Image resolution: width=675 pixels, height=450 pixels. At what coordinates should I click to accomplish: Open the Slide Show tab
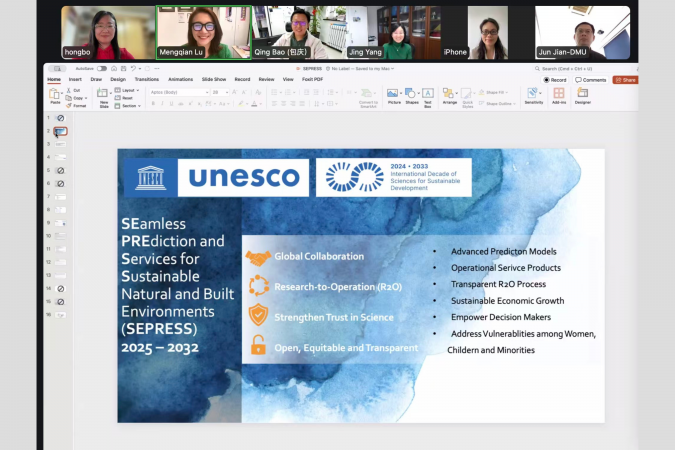point(214,79)
